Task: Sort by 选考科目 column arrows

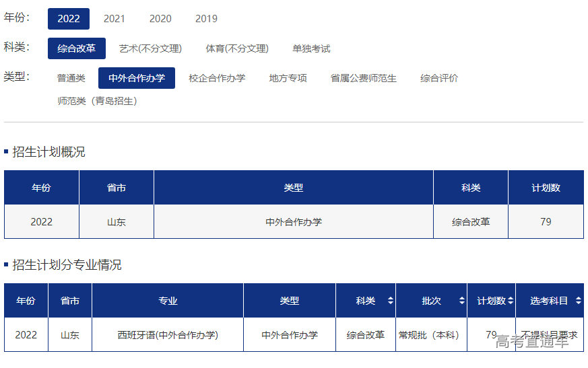Action: tap(579, 301)
